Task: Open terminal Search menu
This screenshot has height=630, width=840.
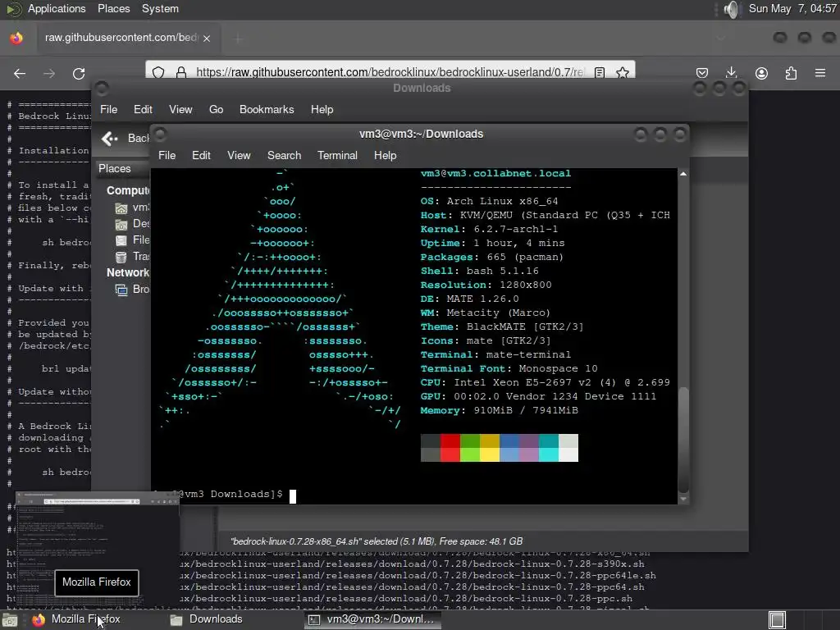Action: 285,155
